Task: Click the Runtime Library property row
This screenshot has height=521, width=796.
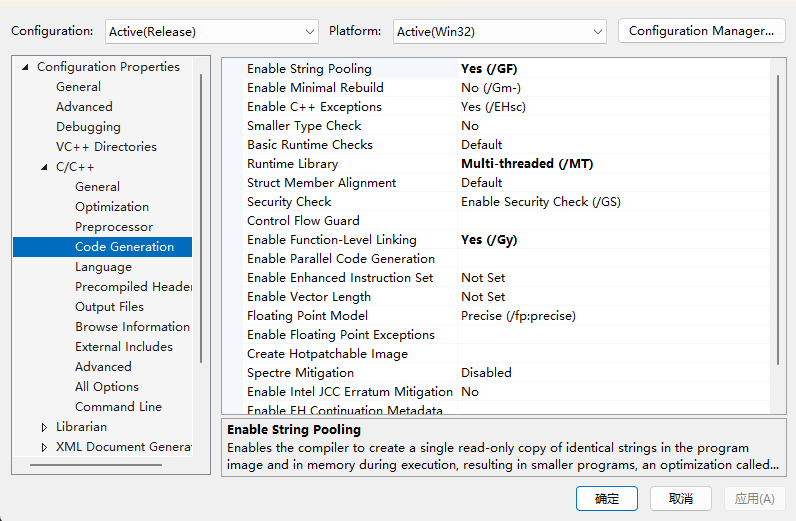Action: [x=293, y=164]
